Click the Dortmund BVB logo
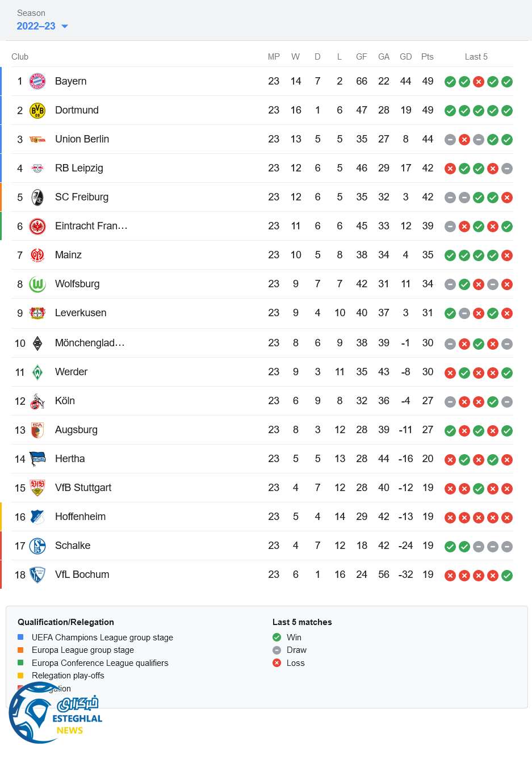The width and height of the screenshot is (532, 759). [37, 110]
